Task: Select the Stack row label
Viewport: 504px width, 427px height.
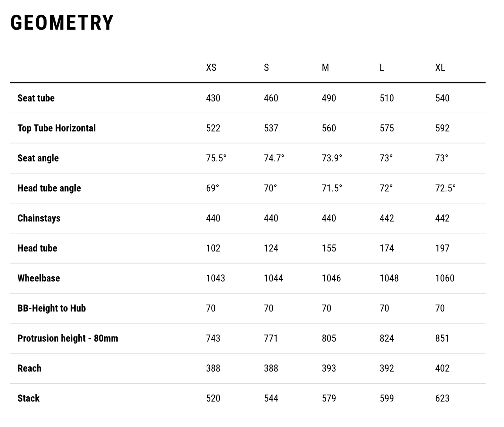Action: click(x=29, y=398)
